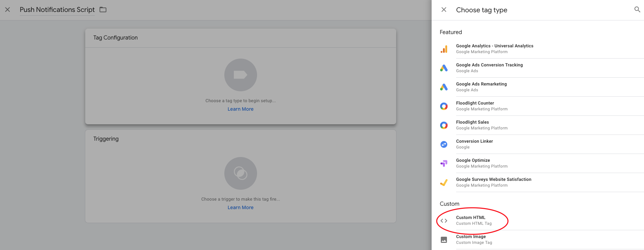Click the Floodlight Counter ring icon
644x250 pixels.
point(444,106)
